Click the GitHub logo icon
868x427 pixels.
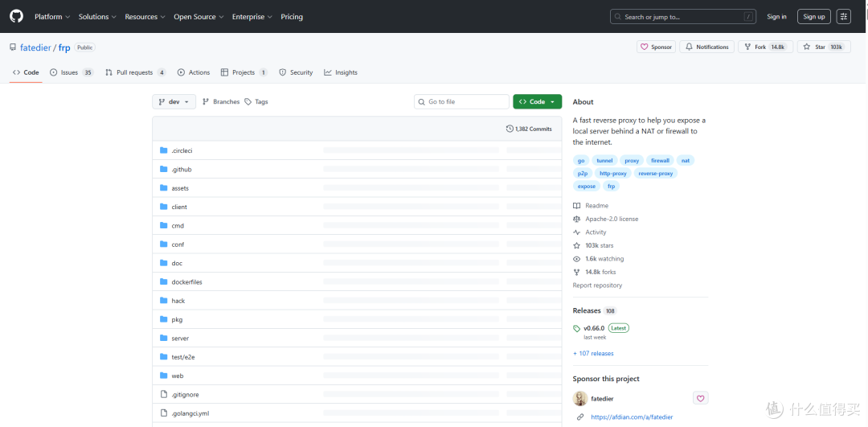click(17, 17)
